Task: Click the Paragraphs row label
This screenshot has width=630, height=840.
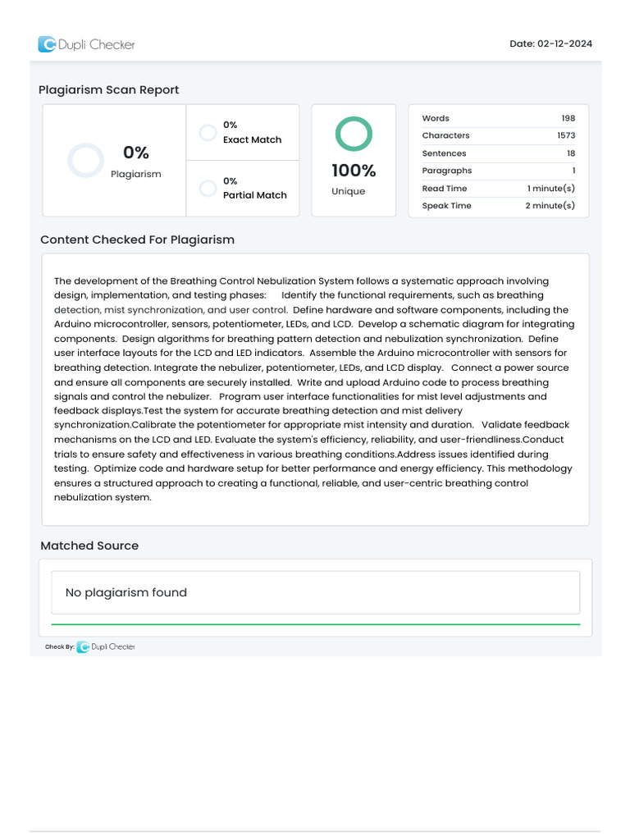Action: click(x=447, y=171)
